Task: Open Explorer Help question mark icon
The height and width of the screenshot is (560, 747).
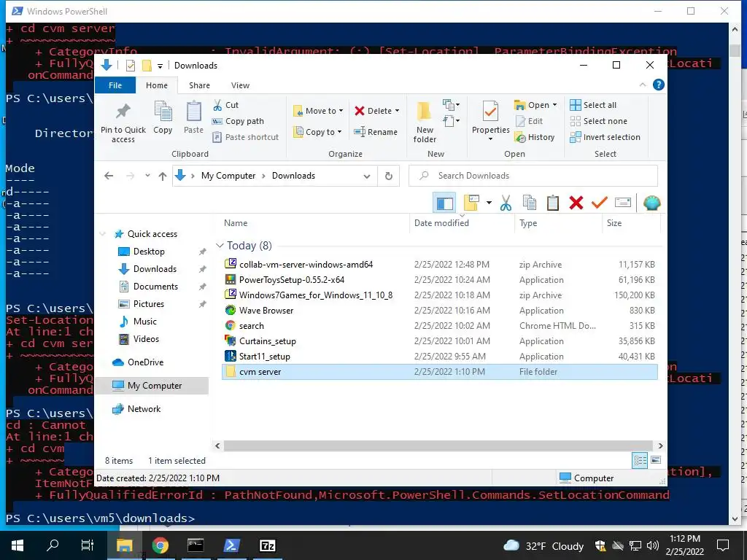Action: coord(659,85)
